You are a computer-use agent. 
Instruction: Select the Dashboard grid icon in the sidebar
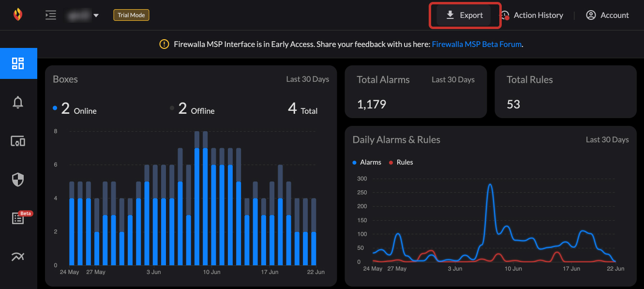click(x=18, y=63)
